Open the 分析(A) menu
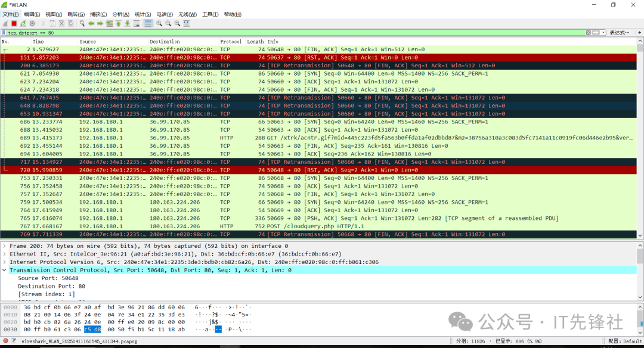This screenshot has width=644, height=348. click(x=120, y=14)
